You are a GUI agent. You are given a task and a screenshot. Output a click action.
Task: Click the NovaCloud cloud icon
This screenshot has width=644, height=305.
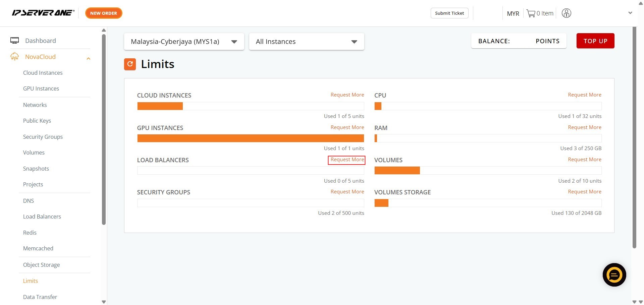point(14,57)
